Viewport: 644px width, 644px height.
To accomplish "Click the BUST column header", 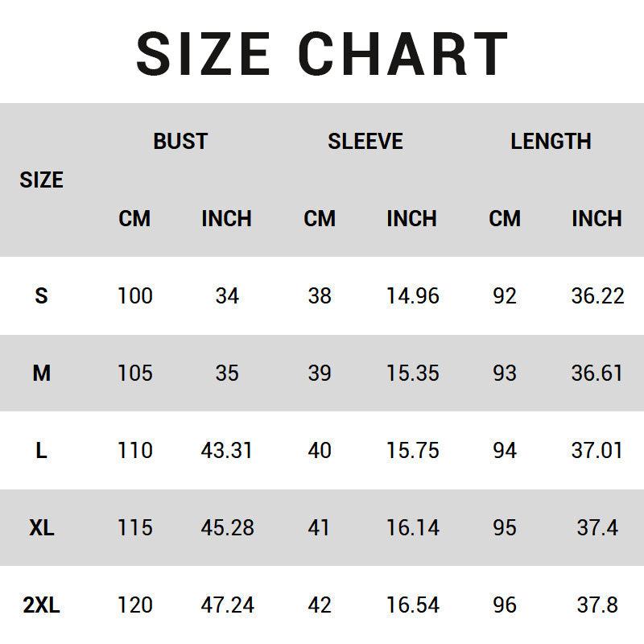I will (180, 142).
